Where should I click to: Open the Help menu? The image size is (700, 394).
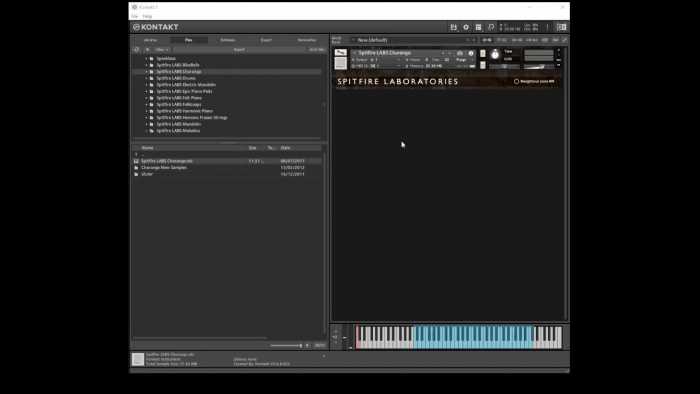[147, 16]
